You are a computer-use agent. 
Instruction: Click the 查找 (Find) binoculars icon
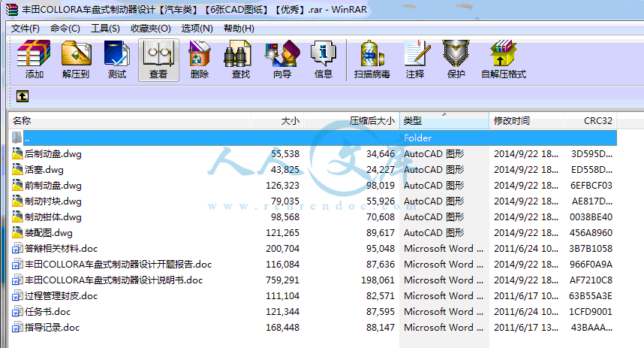(x=237, y=53)
